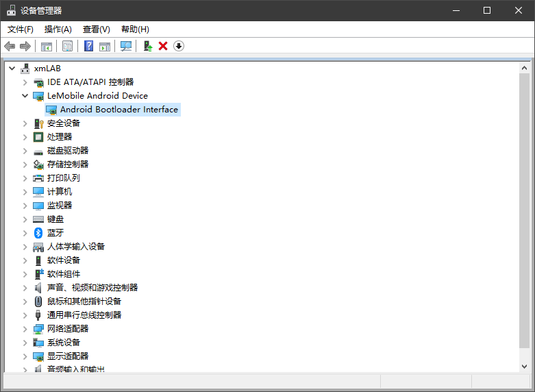The height and width of the screenshot is (392, 535).
Task: Click the Update driver green arrow icon
Action: 147,46
